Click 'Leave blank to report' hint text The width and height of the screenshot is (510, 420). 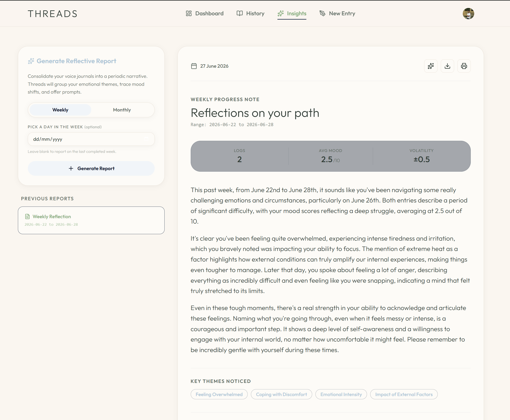click(72, 152)
